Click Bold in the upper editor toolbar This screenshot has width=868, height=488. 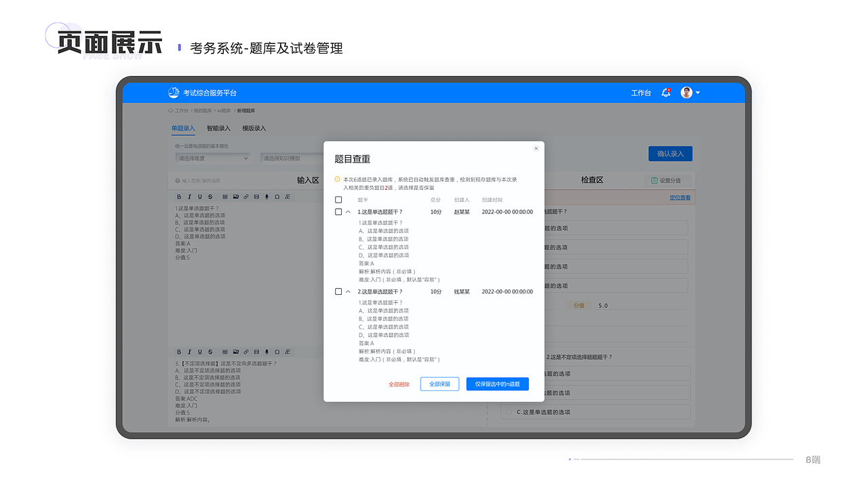coord(179,197)
